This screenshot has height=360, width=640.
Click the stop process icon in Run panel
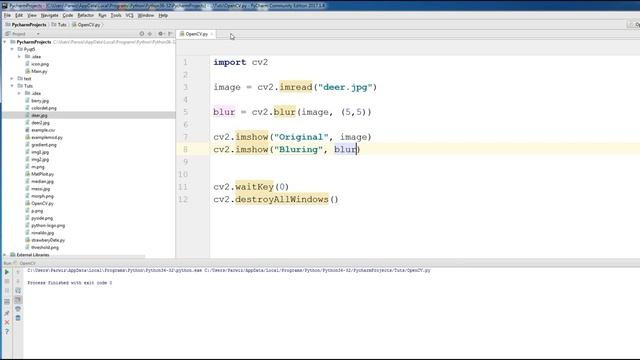pos(7,281)
